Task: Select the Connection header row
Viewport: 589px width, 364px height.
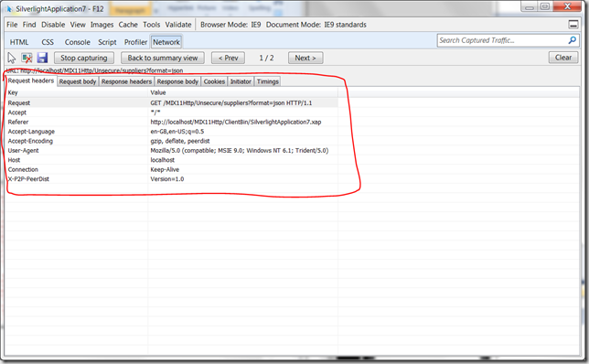Action: (x=172, y=169)
